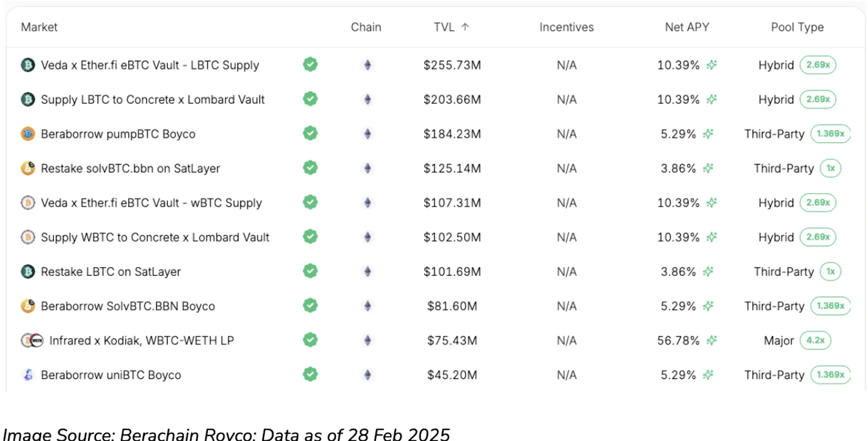The width and height of the screenshot is (868, 441).
Task: Click the Restake LBTC on SatLayer token icon
Action: 28,272
